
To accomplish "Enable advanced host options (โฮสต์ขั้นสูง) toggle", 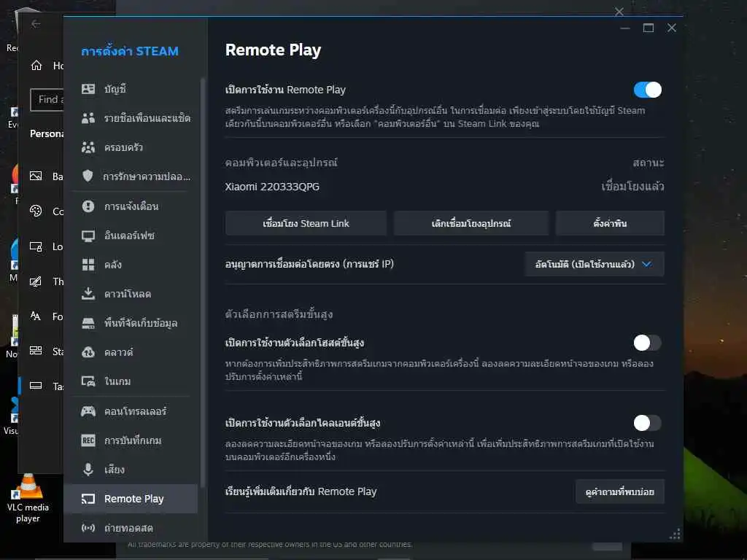I will click(648, 343).
